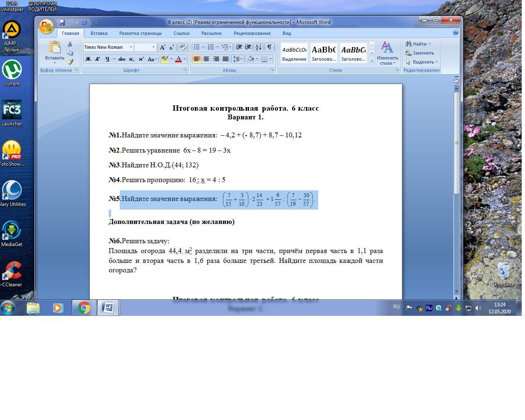
Task: Apply the Выделение style from gallery
Action: [x=294, y=53]
